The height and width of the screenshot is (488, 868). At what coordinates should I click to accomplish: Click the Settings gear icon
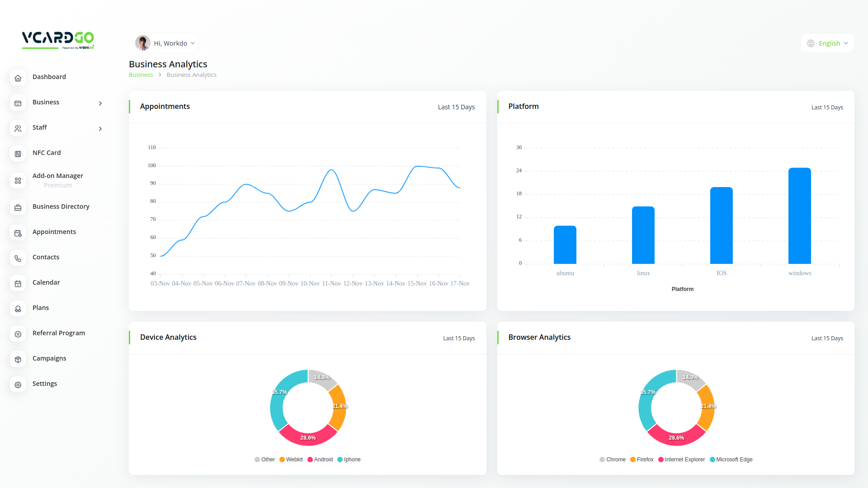18,385
